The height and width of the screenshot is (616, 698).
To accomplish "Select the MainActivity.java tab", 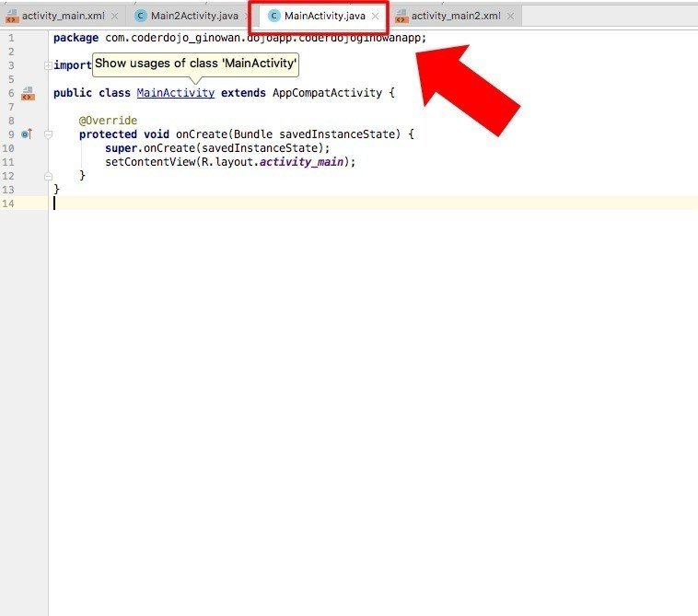I will 324,16.
